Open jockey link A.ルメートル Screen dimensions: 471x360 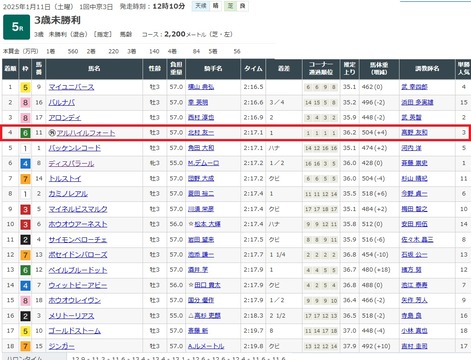click(x=206, y=346)
